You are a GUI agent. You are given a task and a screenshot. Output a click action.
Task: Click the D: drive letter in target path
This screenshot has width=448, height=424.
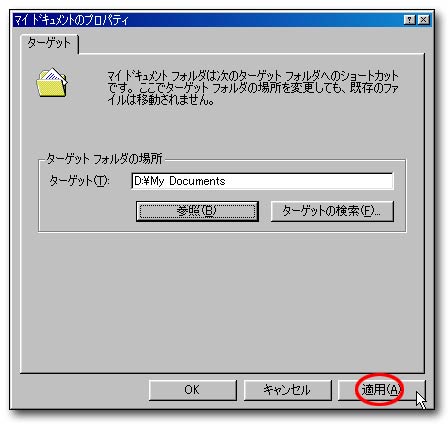tap(138, 181)
